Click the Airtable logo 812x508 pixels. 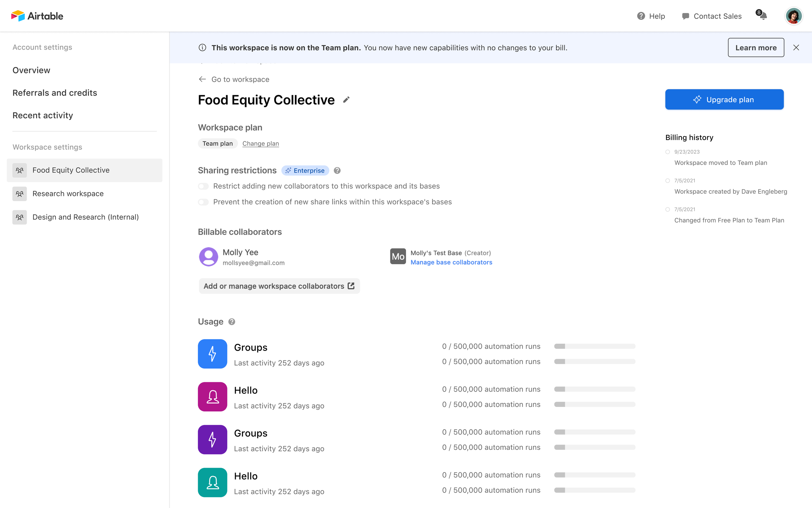37,16
